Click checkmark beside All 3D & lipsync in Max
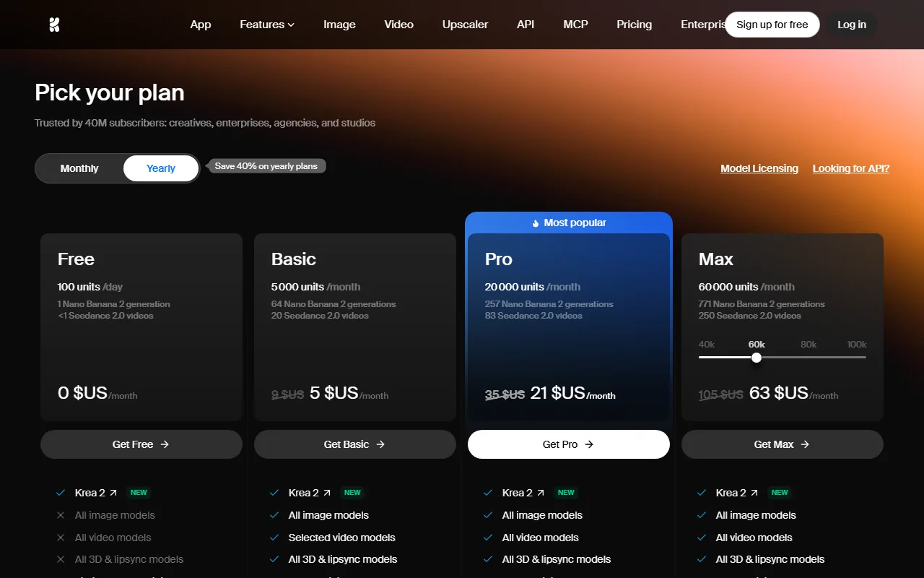The height and width of the screenshot is (578, 924). (702, 559)
